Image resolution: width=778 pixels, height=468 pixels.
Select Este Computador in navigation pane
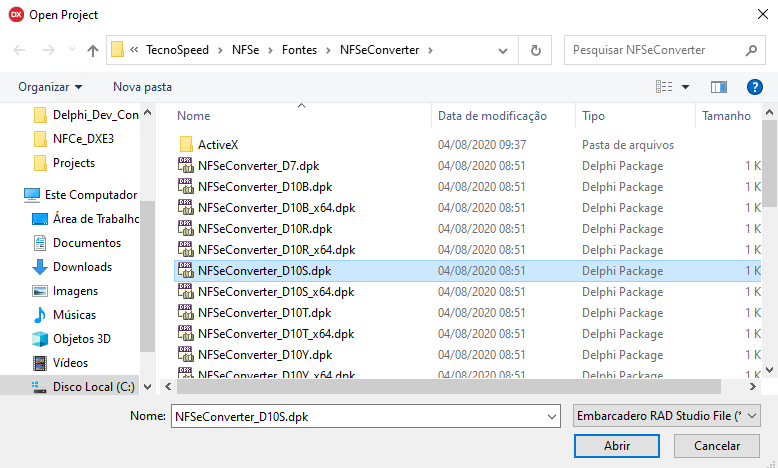[81, 195]
